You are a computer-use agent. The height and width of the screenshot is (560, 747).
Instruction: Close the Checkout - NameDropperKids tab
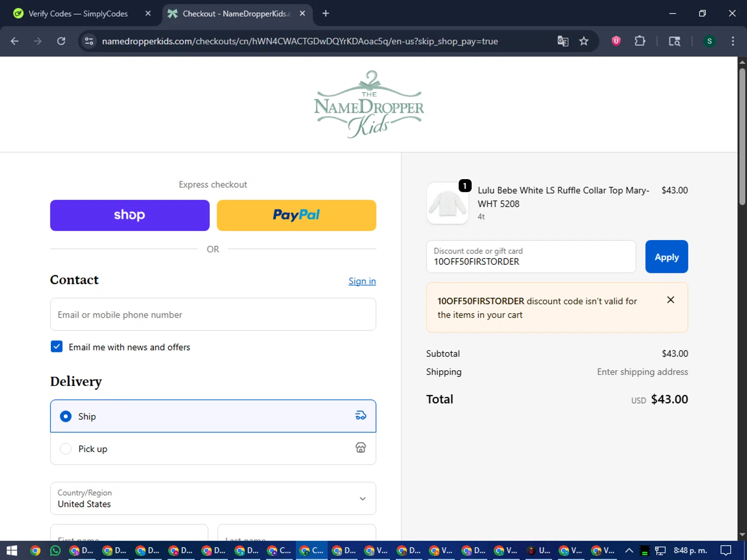302,13
